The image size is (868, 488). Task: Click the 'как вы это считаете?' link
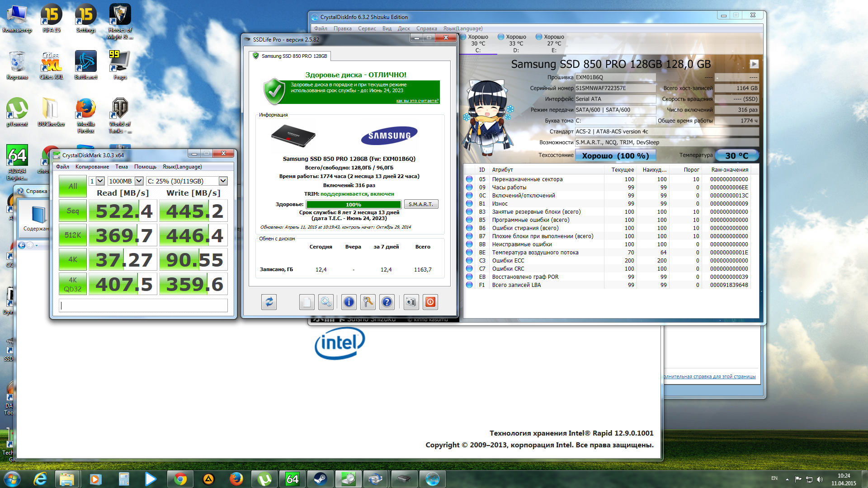pos(417,101)
